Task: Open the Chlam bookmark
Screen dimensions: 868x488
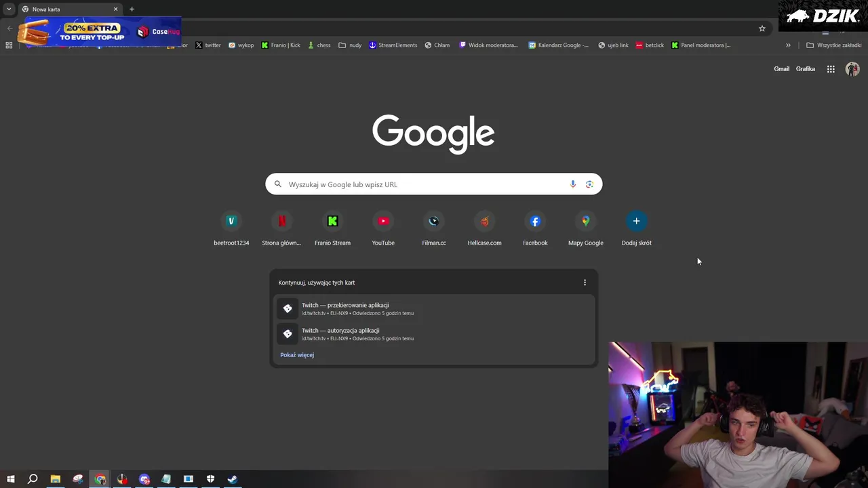Action: 437,45
